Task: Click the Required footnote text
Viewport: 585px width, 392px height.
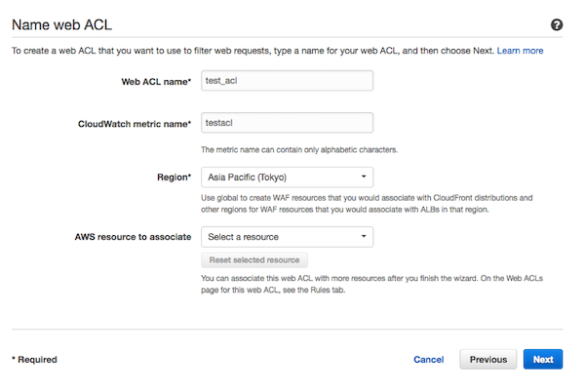Action: click(x=34, y=360)
